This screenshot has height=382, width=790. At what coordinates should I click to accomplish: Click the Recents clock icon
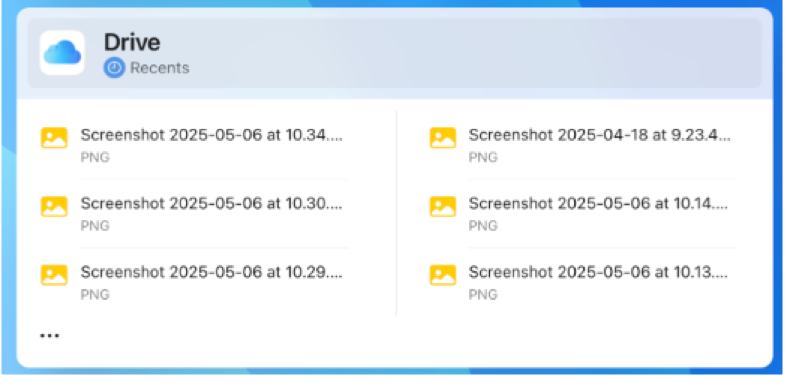click(114, 68)
